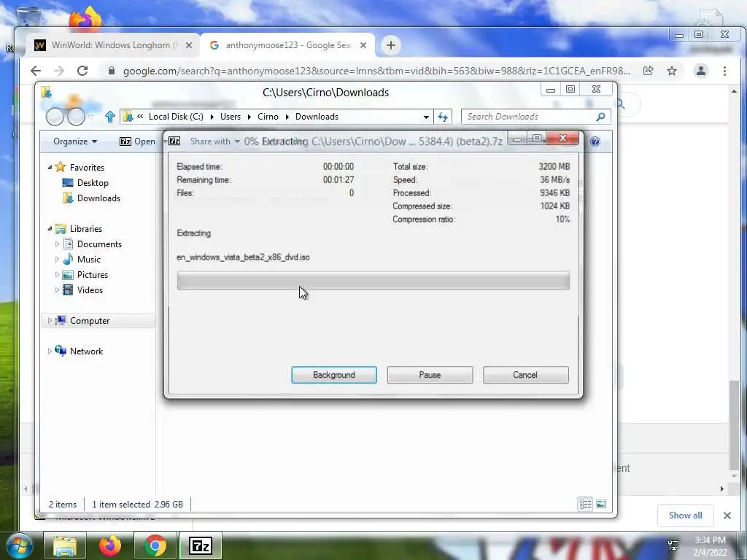Open the address bar history dropdown

[x=426, y=117]
